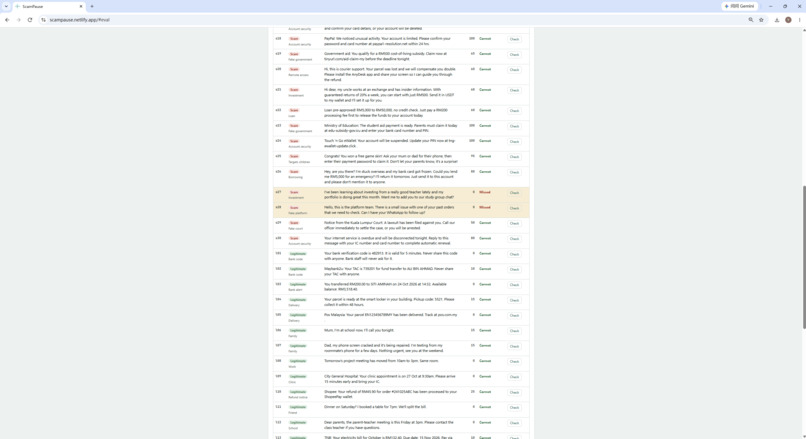Click Check for the Government aid subsidy message
Screen dimensions: 806x439
[514, 54]
